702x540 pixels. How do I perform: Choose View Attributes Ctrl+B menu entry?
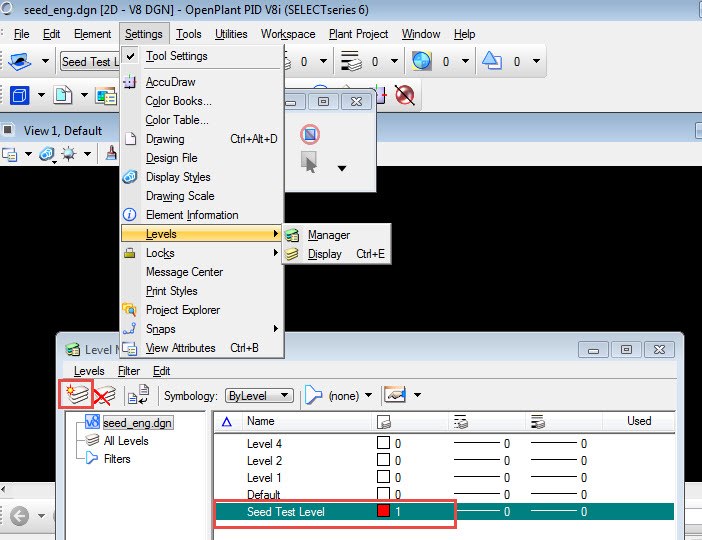(202, 348)
